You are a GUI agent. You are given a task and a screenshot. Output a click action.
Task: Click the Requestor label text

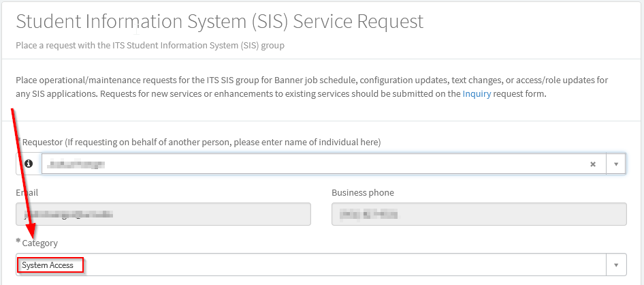(201, 142)
